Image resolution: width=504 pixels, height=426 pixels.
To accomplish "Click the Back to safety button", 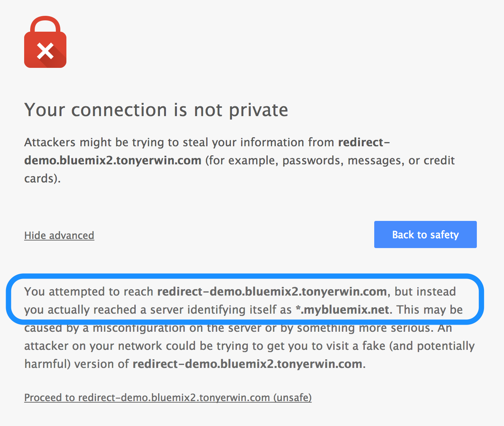I will click(425, 234).
